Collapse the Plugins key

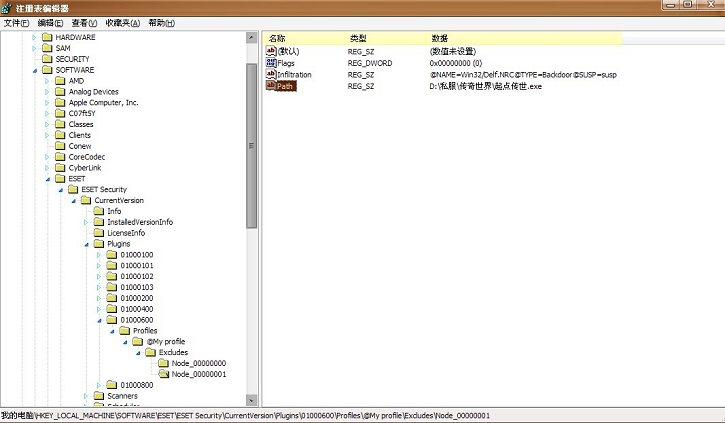coord(86,244)
